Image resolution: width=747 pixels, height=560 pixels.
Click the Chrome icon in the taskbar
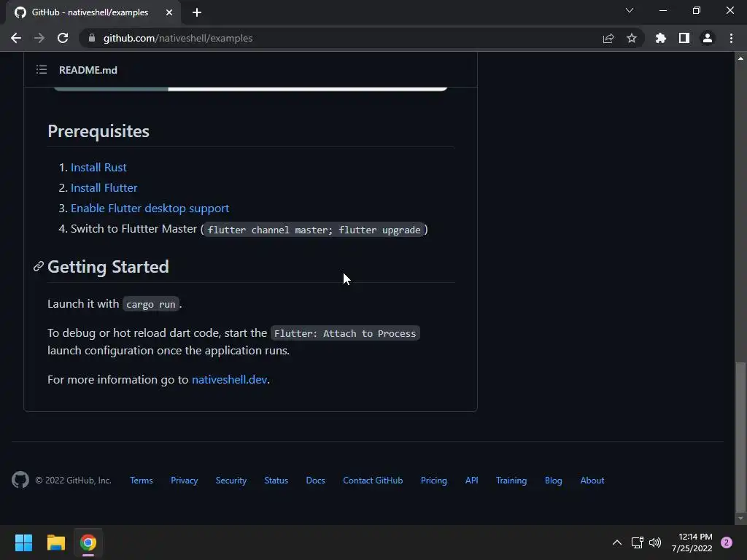click(x=88, y=542)
